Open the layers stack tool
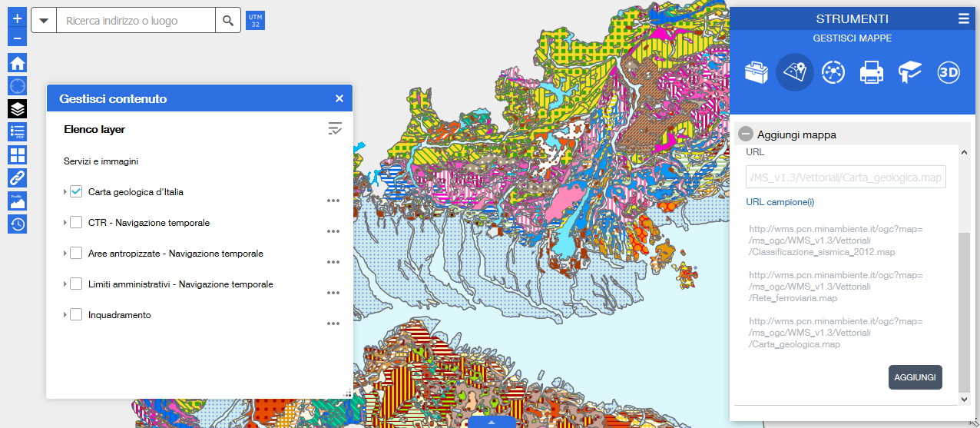 pyautogui.click(x=17, y=108)
